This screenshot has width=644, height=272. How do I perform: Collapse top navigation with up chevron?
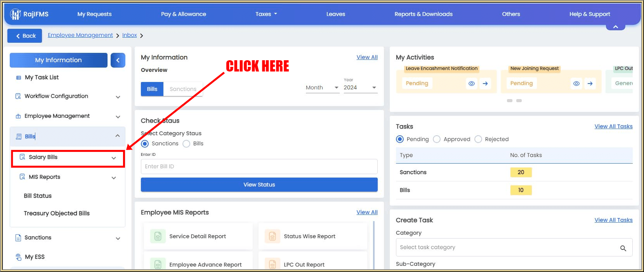click(x=616, y=27)
